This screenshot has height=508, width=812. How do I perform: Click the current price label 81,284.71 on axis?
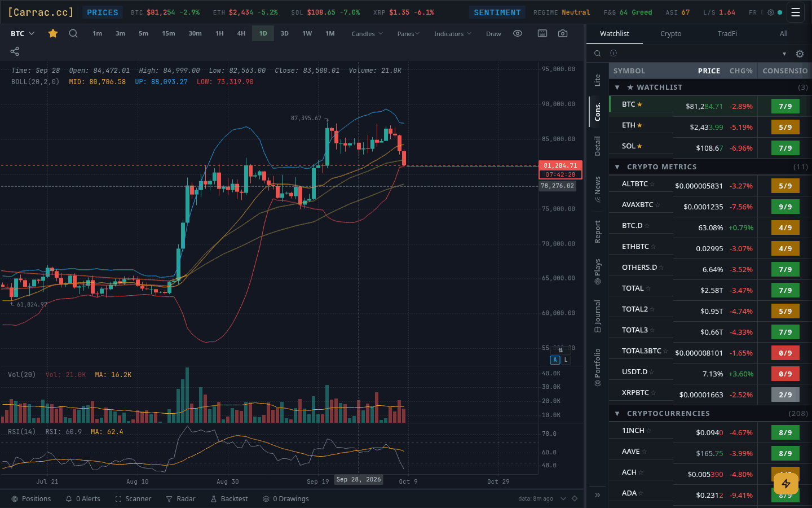tap(561, 165)
